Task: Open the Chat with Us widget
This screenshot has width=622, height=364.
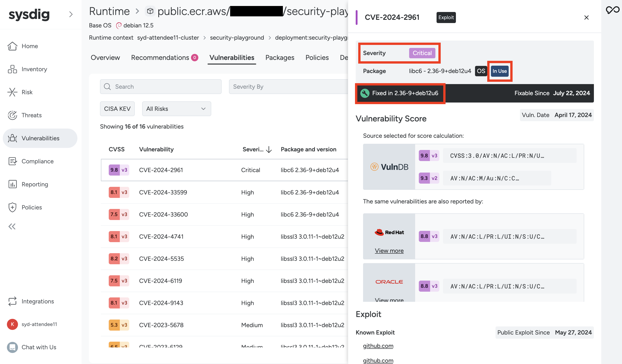Action: coord(32,347)
